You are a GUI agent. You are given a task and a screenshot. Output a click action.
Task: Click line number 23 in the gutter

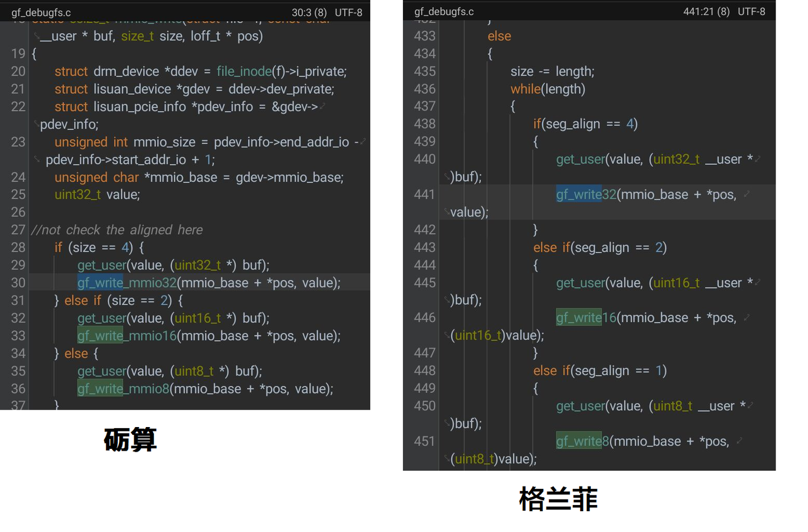[x=18, y=142]
